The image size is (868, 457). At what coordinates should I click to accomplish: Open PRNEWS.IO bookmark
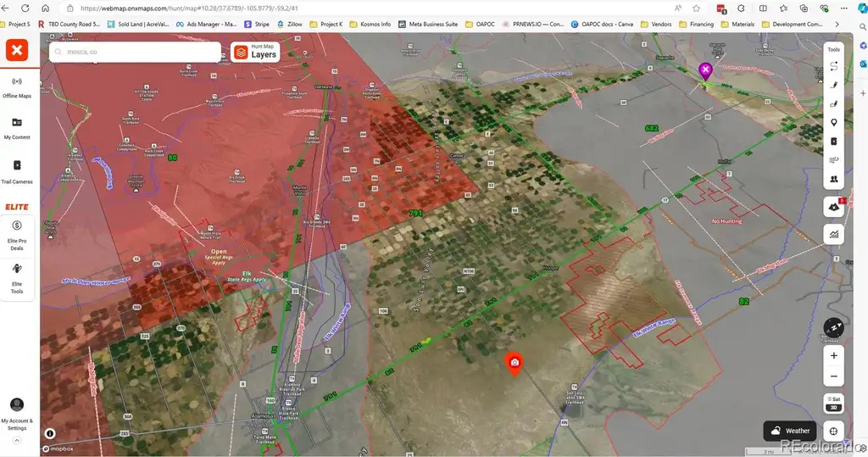[533, 25]
